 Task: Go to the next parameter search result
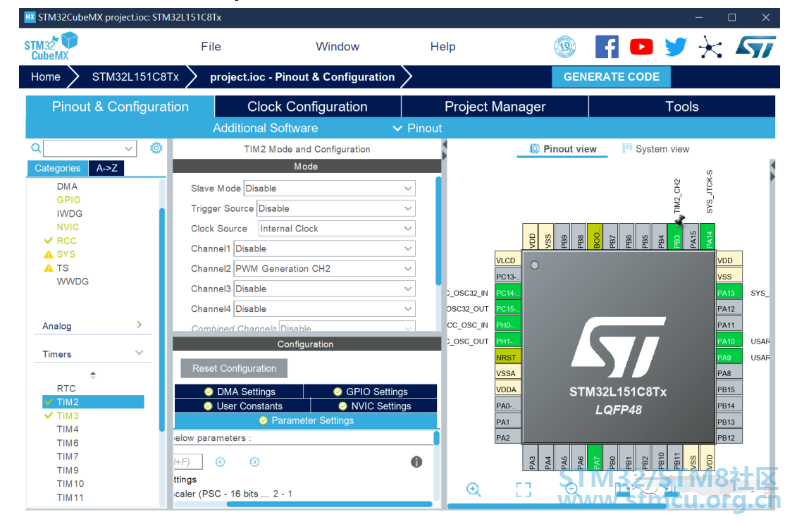(x=254, y=462)
